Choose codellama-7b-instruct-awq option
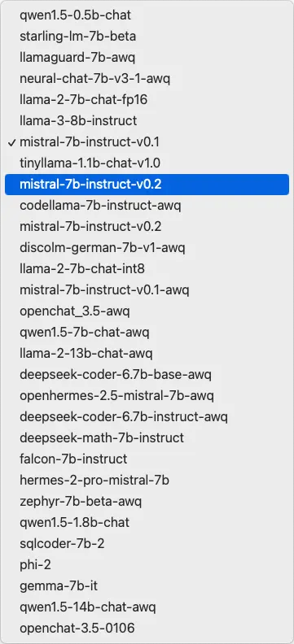This screenshot has height=644, width=294. click(147, 206)
